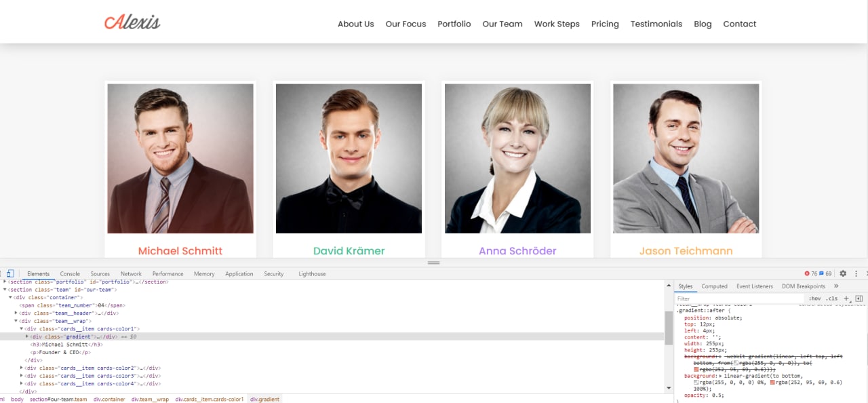The height and width of the screenshot is (403, 868).
Task: Open the Event Listeners tab
Action: 755,286
